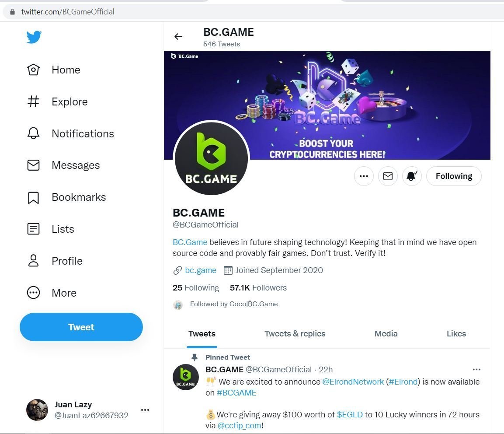Go back using the arrow icon

[x=178, y=37]
